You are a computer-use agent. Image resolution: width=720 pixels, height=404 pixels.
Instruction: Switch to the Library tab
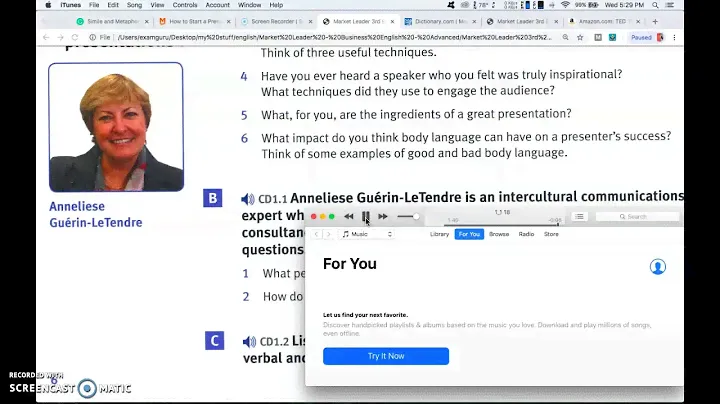tap(439, 234)
